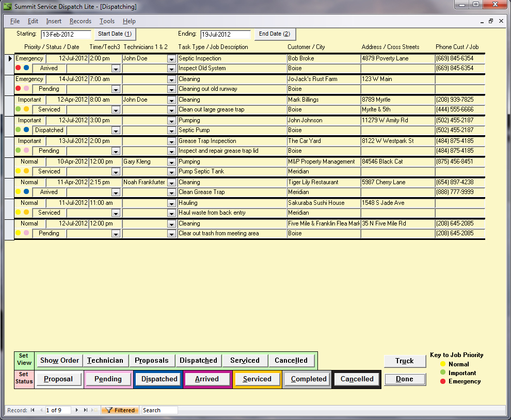Viewport: 511px width, 420px height.
Task: Show Cancelled jobs in Set View row
Action: point(291,360)
